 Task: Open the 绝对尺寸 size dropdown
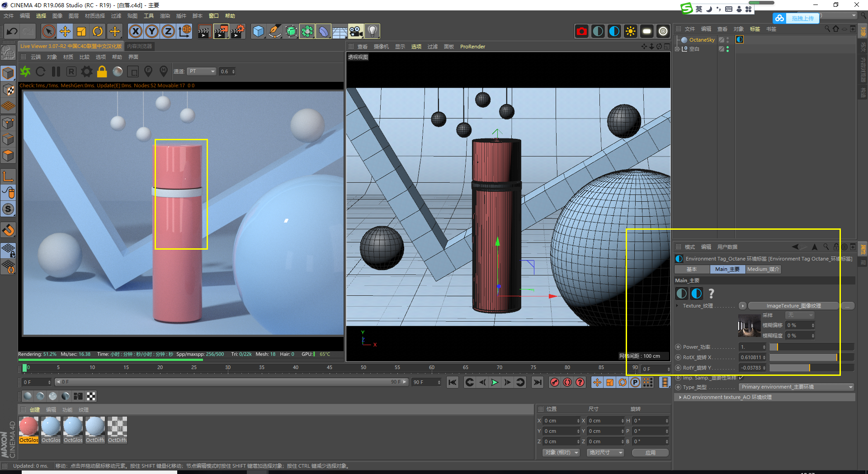click(x=605, y=453)
